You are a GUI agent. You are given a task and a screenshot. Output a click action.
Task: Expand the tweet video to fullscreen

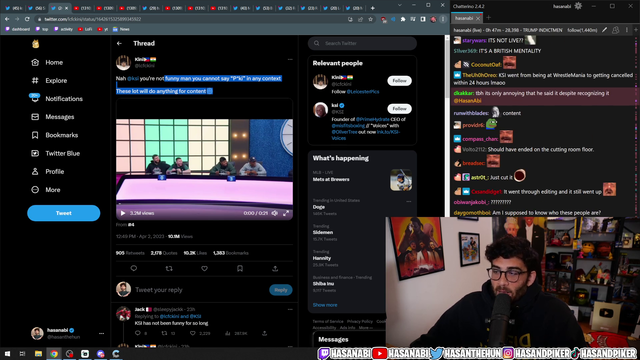(286, 213)
